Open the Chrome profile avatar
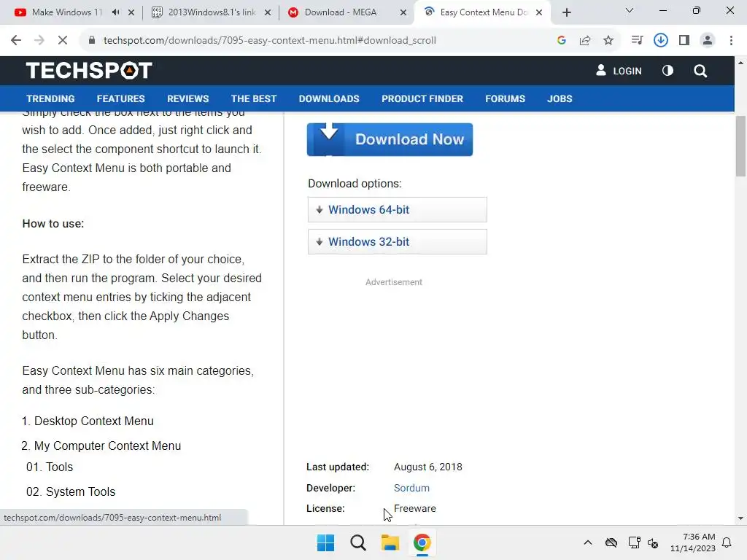Screen dimensions: 747x560 click(x=708, y=41)
